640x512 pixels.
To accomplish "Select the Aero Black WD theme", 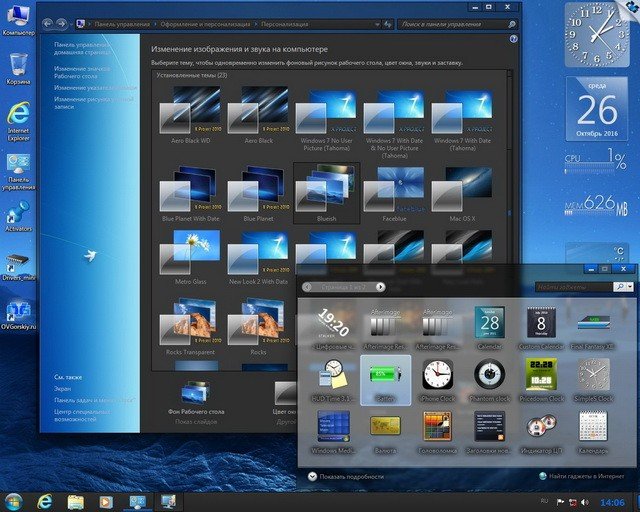I will [190, 114].
